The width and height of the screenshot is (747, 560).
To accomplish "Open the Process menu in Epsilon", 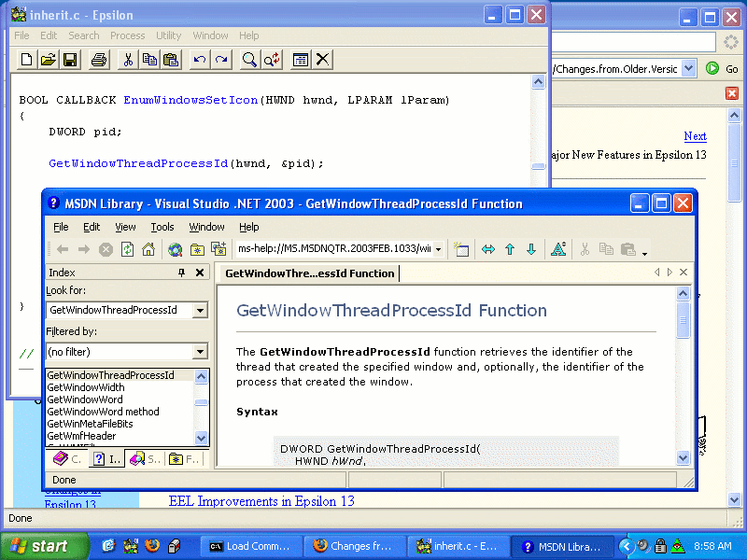I will click(x=128, y=35).
